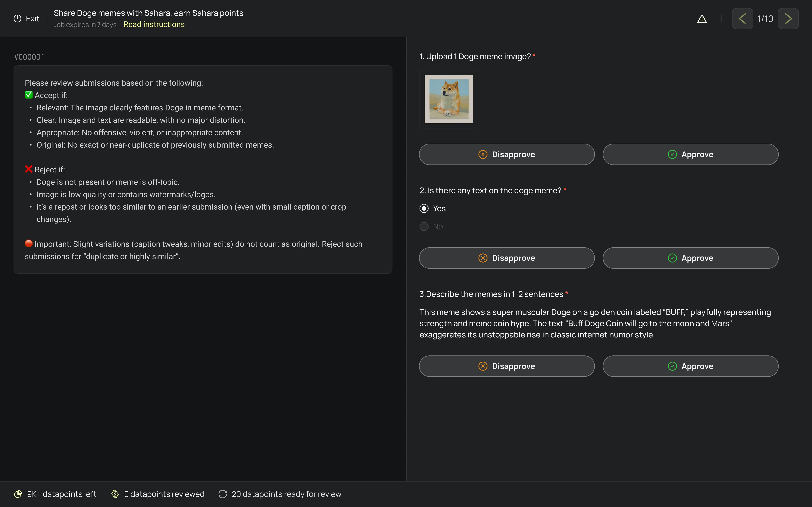
Task: Approve the uploaded Doge meme image
Action: [690, 154]
